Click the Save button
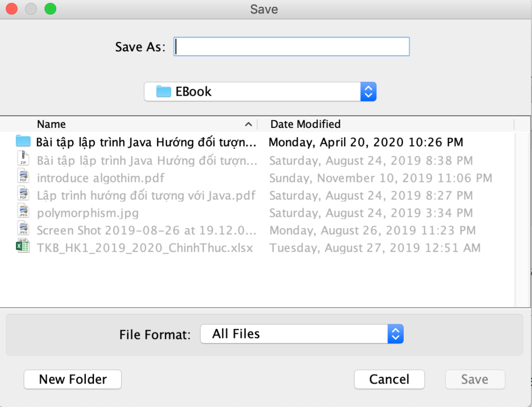The height and width of the screenshot is (407, 532). [x=475, y=379]
